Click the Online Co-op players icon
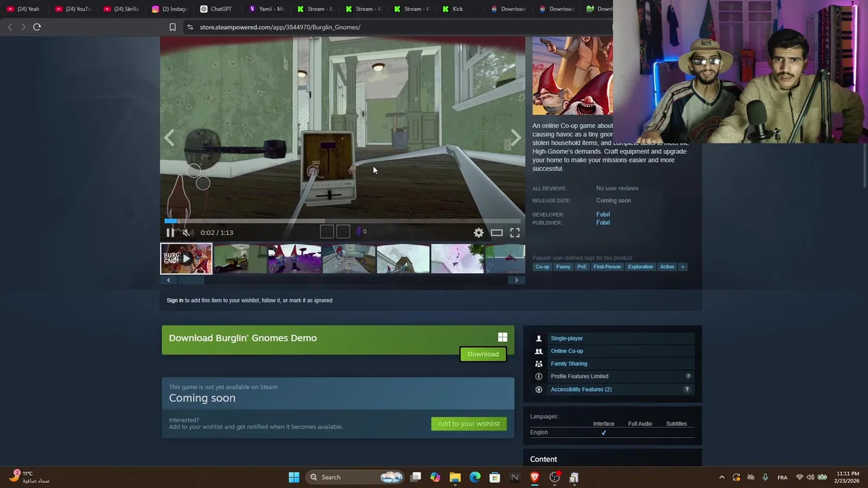Image resolution: width=868 pixels, height=488 pixels. (x=538, y=351)
